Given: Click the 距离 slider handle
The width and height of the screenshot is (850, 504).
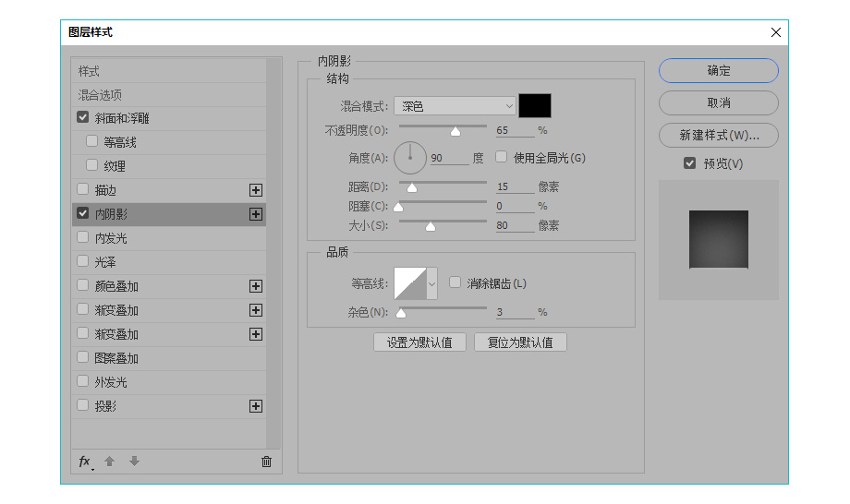Looking at the screenshot, I should pyautogui.click(x=412, y=188).
